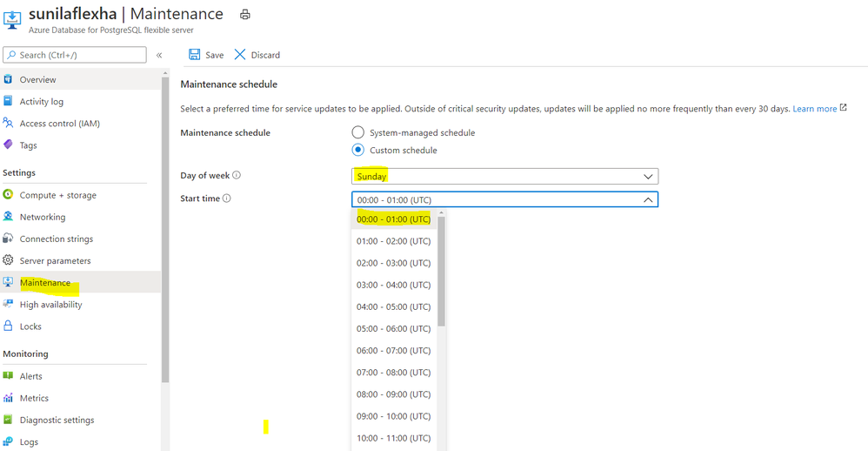Collapse the sidebar with double chevron

[159, 55]
